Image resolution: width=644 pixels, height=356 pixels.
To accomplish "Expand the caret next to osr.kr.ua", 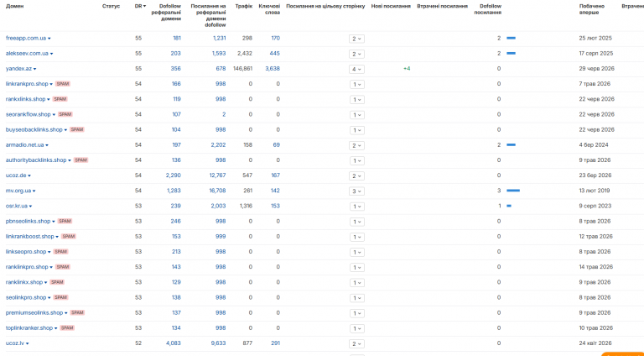I will click(x=31, y=207).
